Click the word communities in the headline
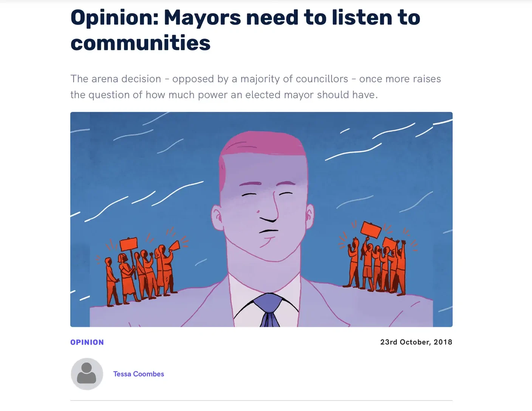 pyautogui.click(x=141, y=42)
